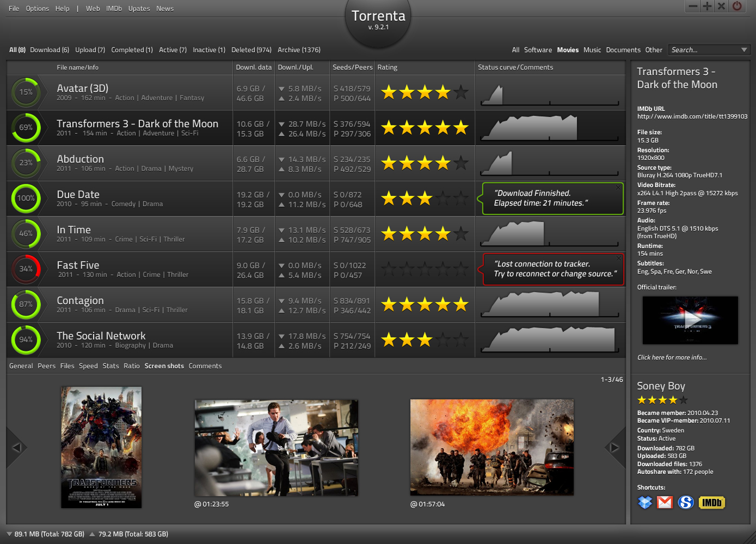
Task: Switch to the Stats detail tab
Action: pos(111,366)
